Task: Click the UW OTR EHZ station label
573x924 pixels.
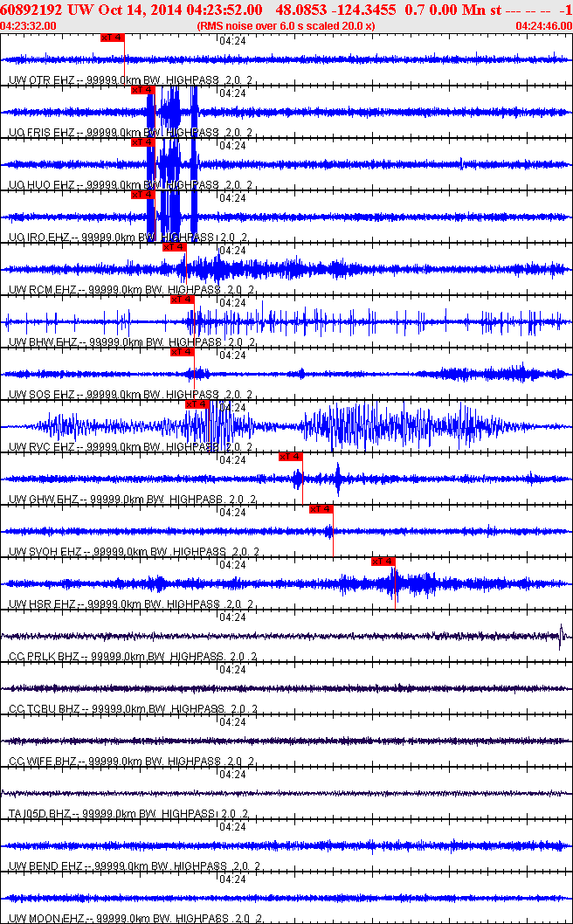Action: (41, 80)
